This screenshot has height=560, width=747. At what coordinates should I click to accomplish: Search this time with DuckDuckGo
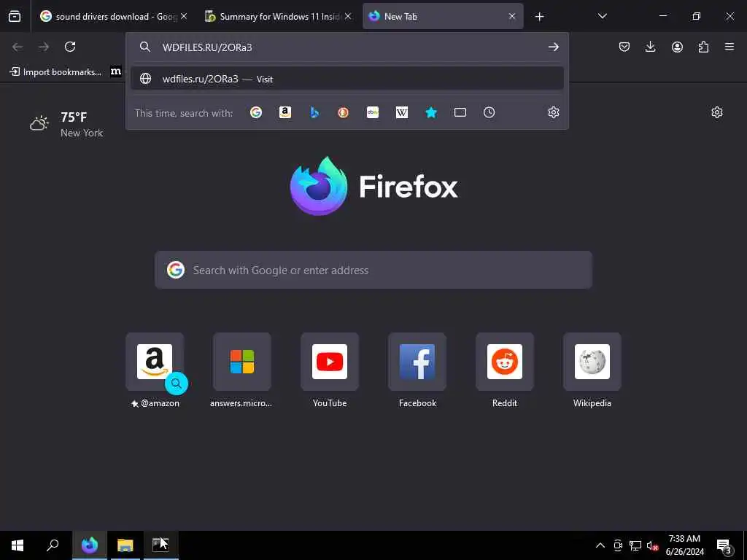343,112
